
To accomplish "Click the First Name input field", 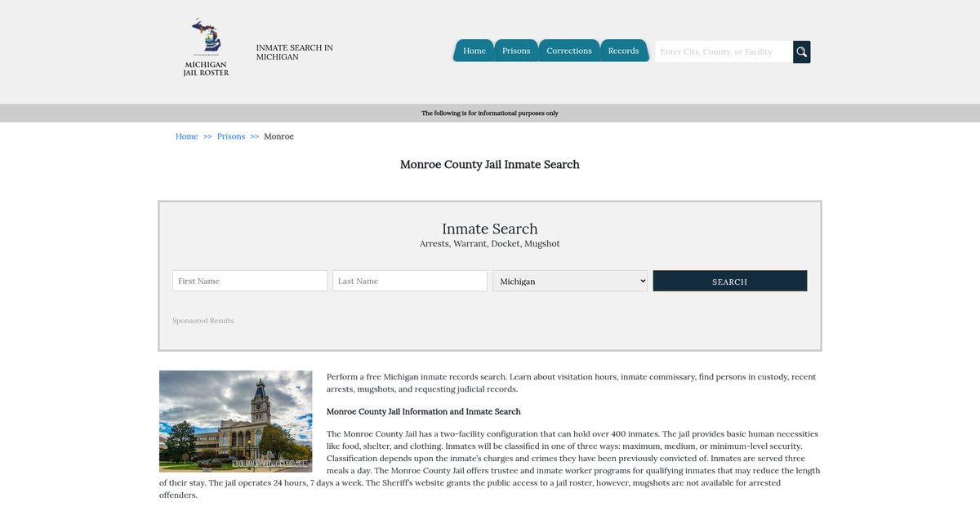I will click(250, 281).
